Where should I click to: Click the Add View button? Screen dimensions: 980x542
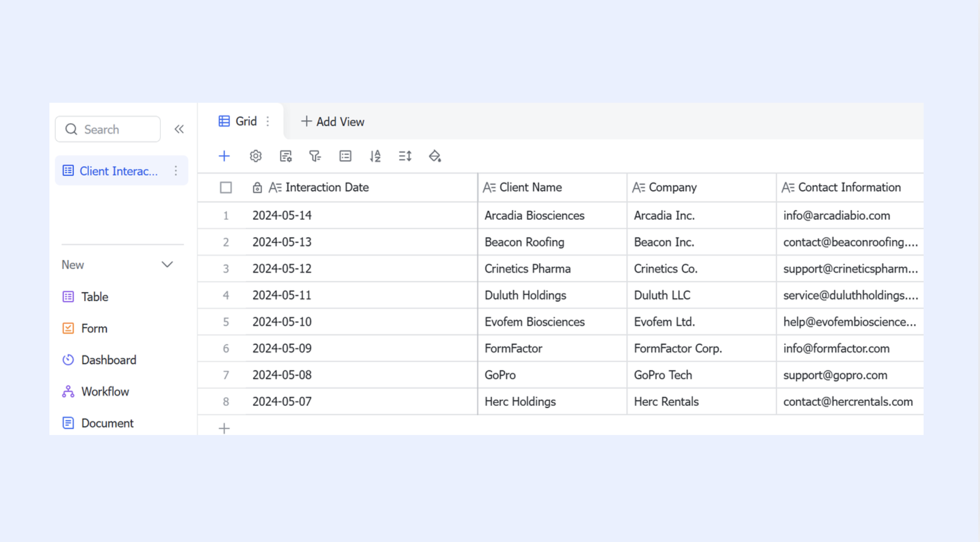click(333, 122)
